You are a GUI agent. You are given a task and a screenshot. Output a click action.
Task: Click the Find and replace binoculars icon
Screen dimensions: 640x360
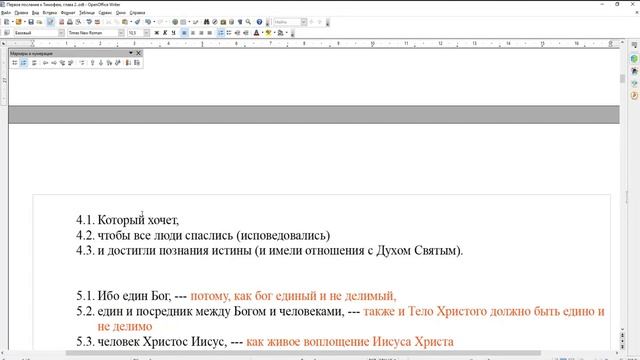click(x=207, y=22)
